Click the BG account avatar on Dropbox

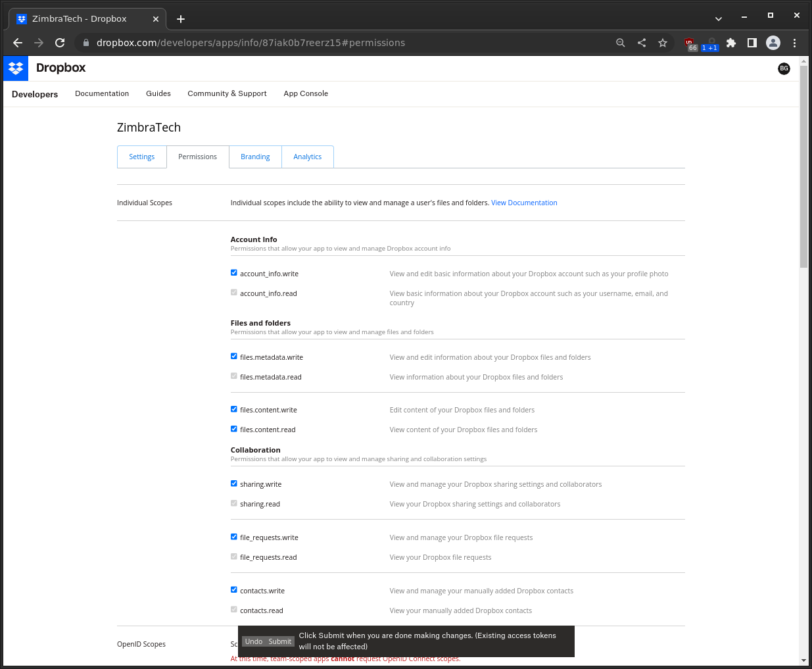point(784,68)
